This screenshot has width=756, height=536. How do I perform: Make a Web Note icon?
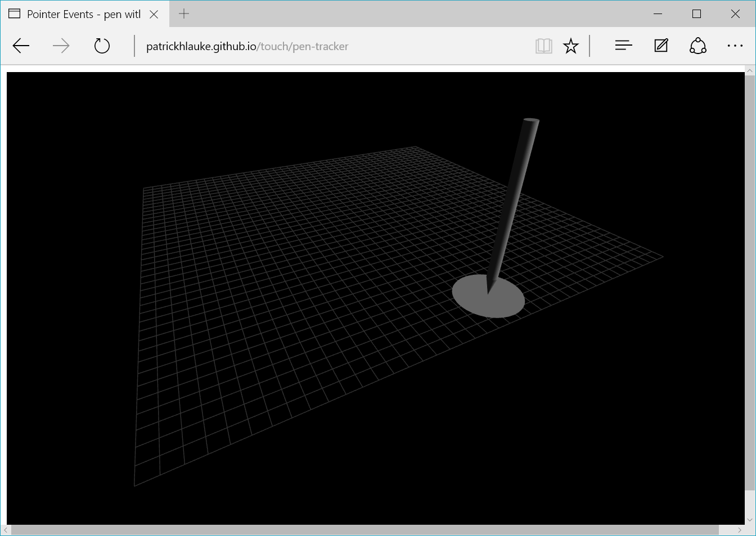(x=661, y=46)
